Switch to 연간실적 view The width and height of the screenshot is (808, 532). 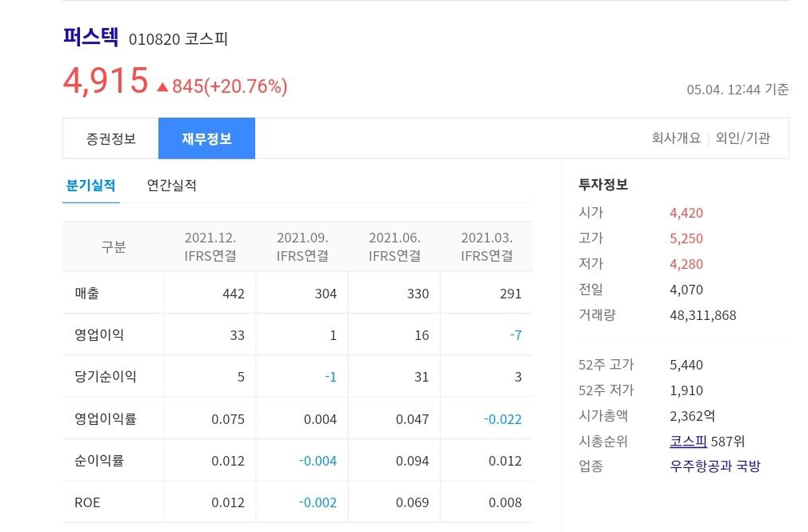[x=170, y=185]
